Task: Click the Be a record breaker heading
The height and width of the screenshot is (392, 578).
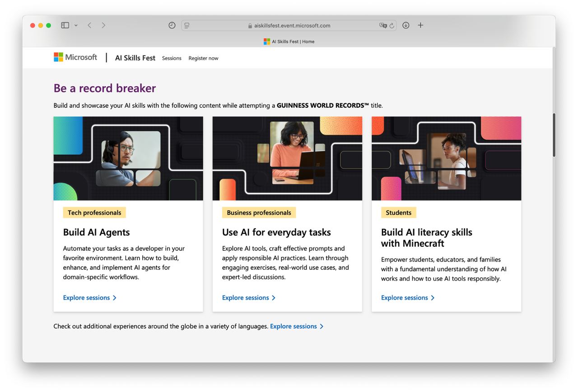Action: [x=105, y=88]
